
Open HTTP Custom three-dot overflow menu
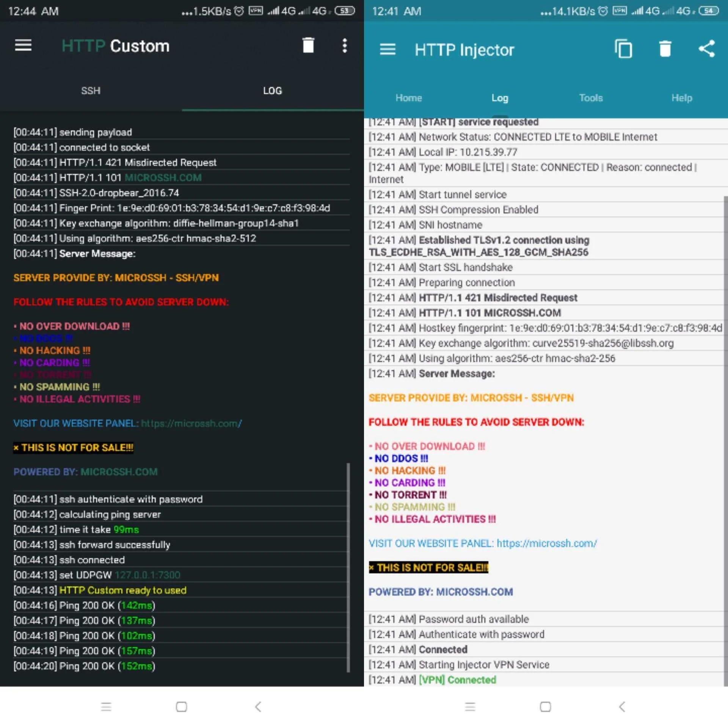(345, 45)
